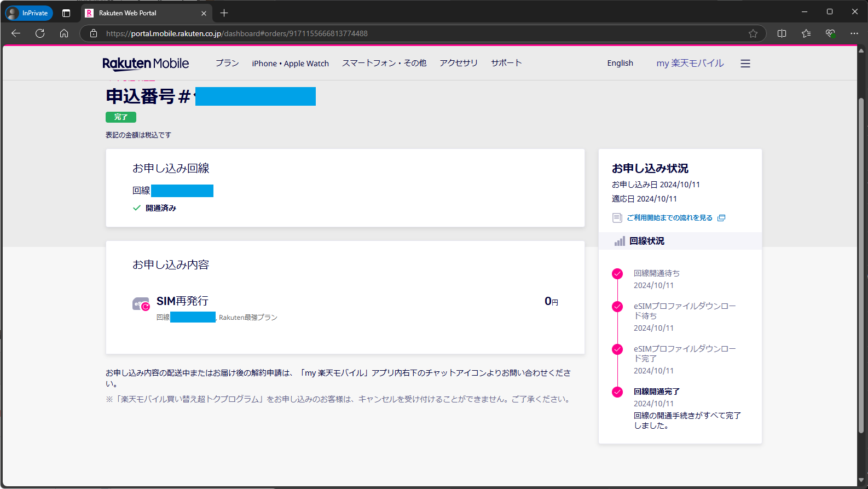The height and width of the screenshot is (489, 868).
Task: Click the eSIMプロファイルダウンロード待ち check icon
Action: (617, 307)
